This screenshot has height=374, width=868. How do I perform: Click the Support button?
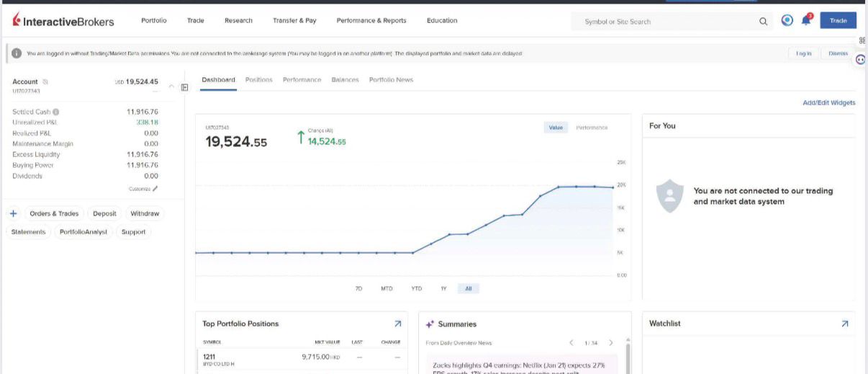[x=133, y=232]
